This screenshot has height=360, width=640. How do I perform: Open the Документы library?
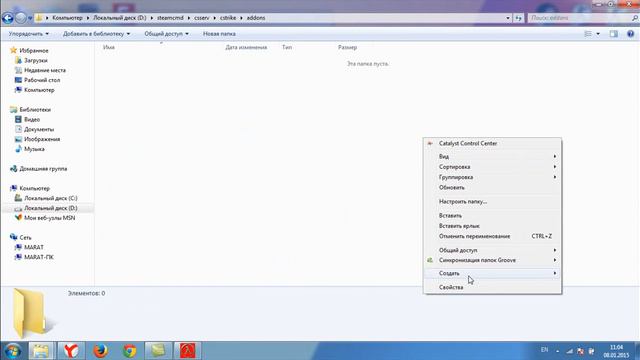(x=39, y=129)
